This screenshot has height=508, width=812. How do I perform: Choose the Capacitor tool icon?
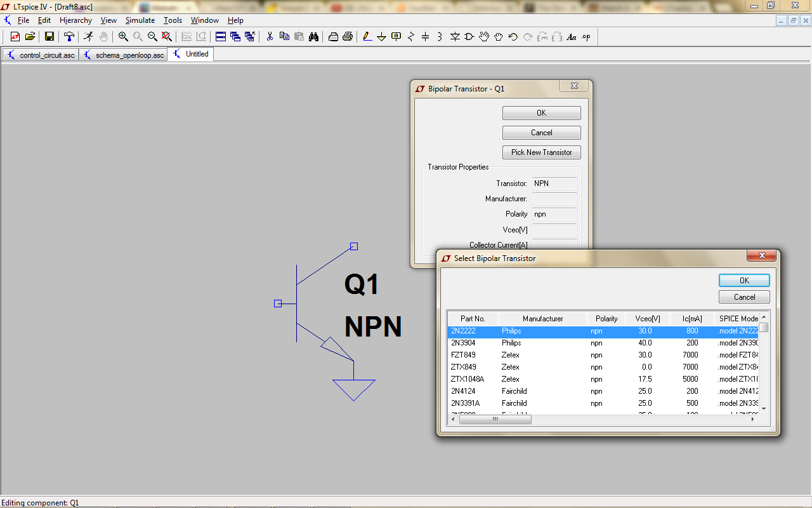click(425, 37)
